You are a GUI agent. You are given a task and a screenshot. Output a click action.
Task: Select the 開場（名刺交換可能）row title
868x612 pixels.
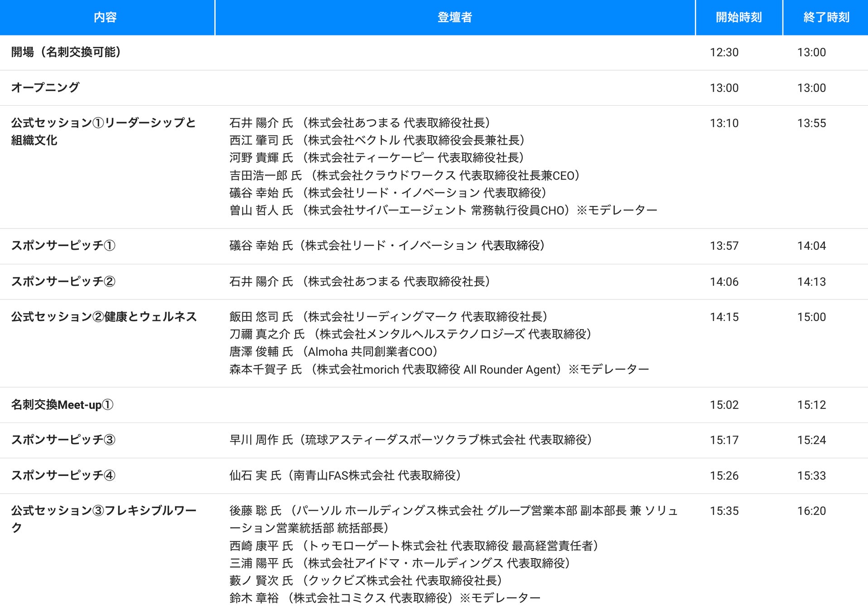click(x=67, y=52)
